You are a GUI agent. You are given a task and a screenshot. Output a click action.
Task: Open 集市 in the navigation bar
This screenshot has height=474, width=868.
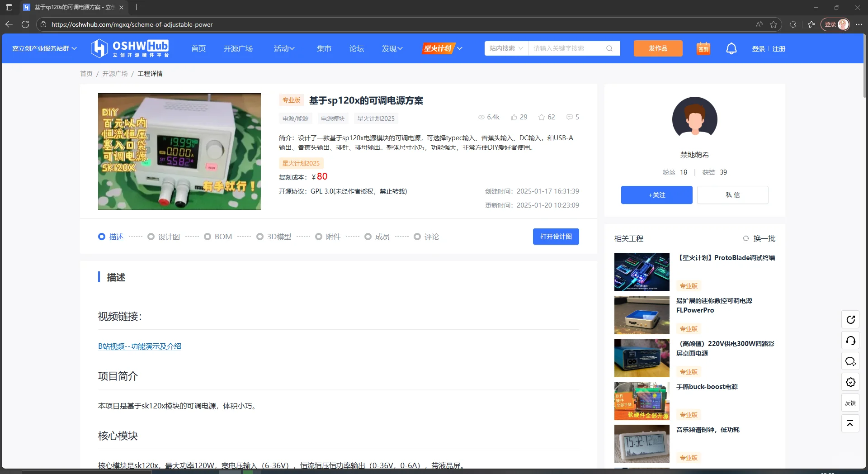click(324, 48)
